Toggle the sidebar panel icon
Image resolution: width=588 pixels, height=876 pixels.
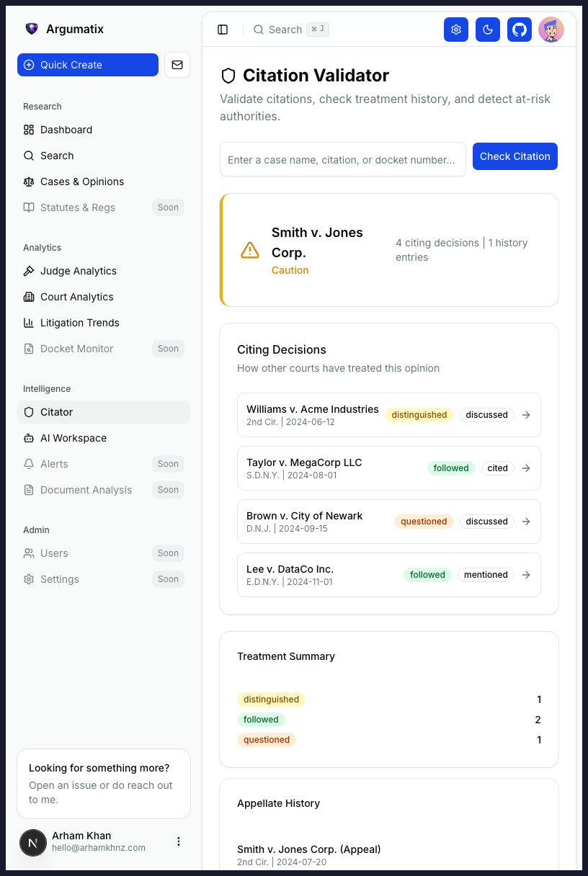pyautogui.click(x=223, y=30)
